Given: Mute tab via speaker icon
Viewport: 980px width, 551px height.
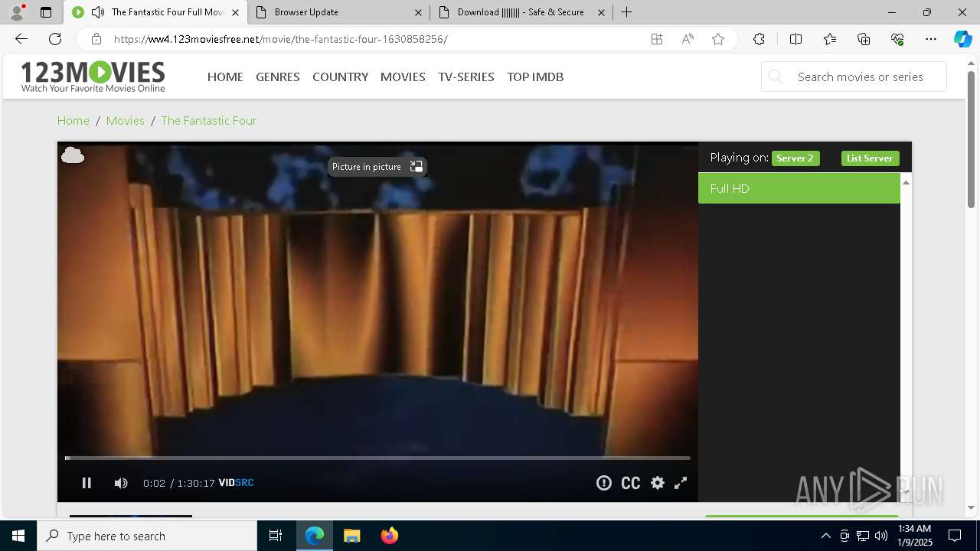Looking at the screenshot, I should point(98,12).
